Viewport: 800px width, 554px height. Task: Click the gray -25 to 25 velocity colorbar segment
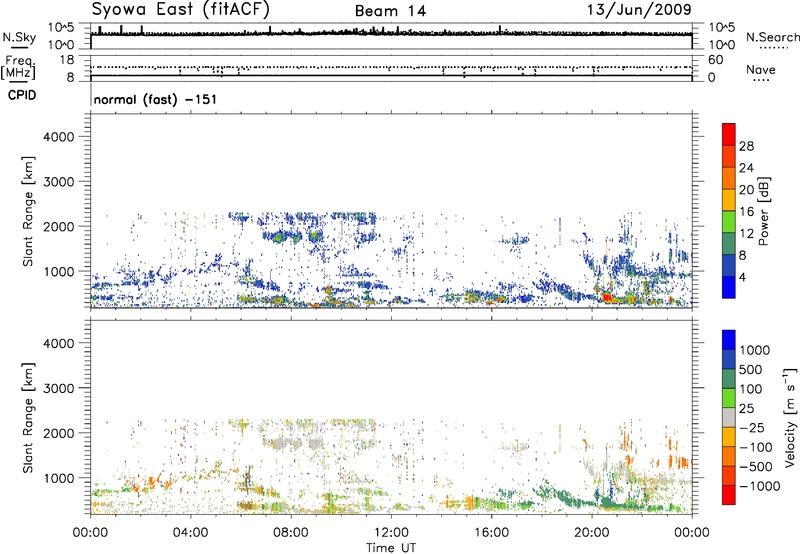[729, 417]
